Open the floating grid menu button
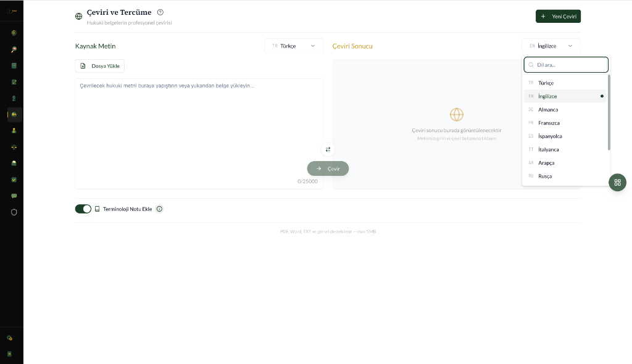 coord(617,182)
